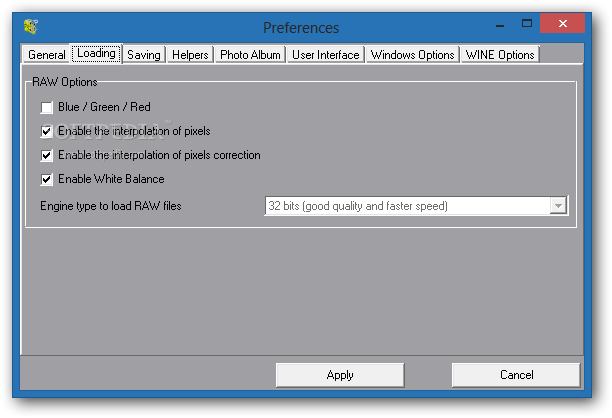Click the Cancel button

click(516, 375)
